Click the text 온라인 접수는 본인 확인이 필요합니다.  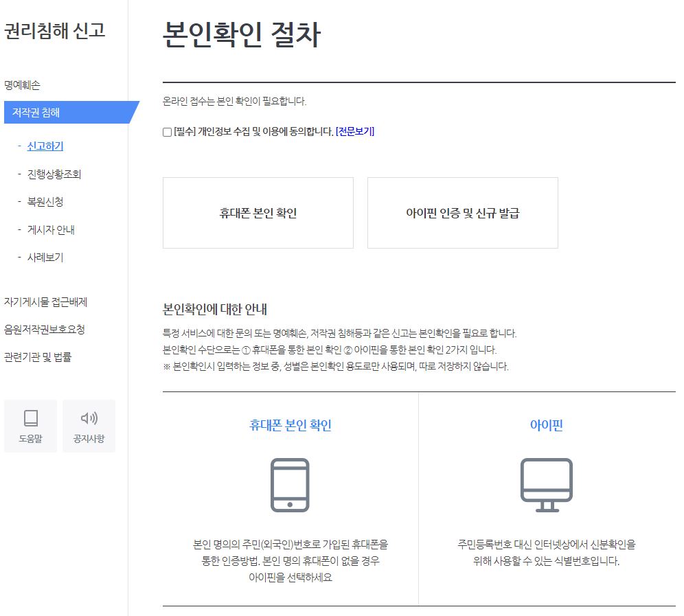click(234, 101)
